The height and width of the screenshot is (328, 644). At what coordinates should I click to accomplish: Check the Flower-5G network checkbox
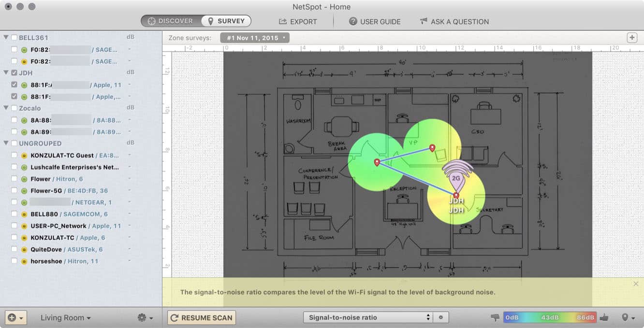[x=14, y=191]
